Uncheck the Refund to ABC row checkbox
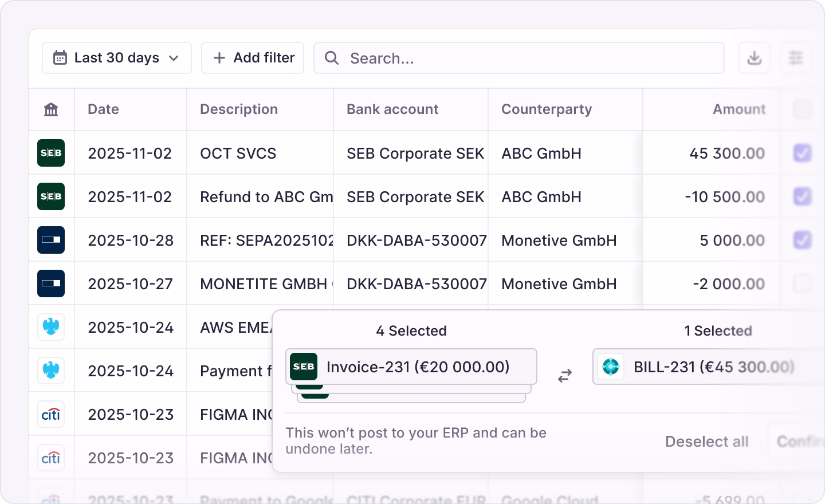 (x=803, y=196)
